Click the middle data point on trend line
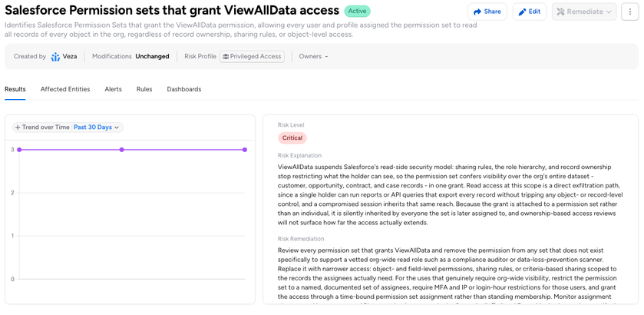644x315 pixels. (x=121, y=150)
